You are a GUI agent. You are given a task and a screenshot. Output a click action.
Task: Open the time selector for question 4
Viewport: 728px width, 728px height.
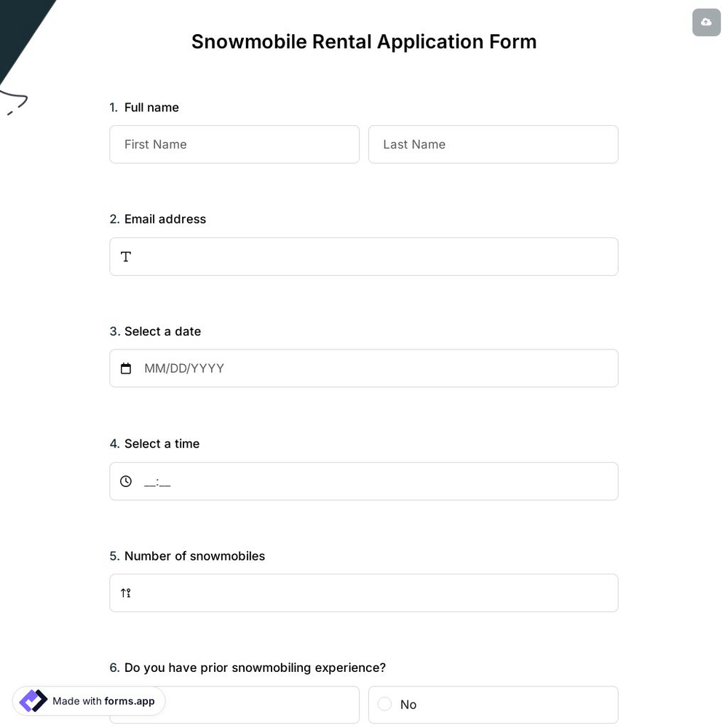click(364, 481)
